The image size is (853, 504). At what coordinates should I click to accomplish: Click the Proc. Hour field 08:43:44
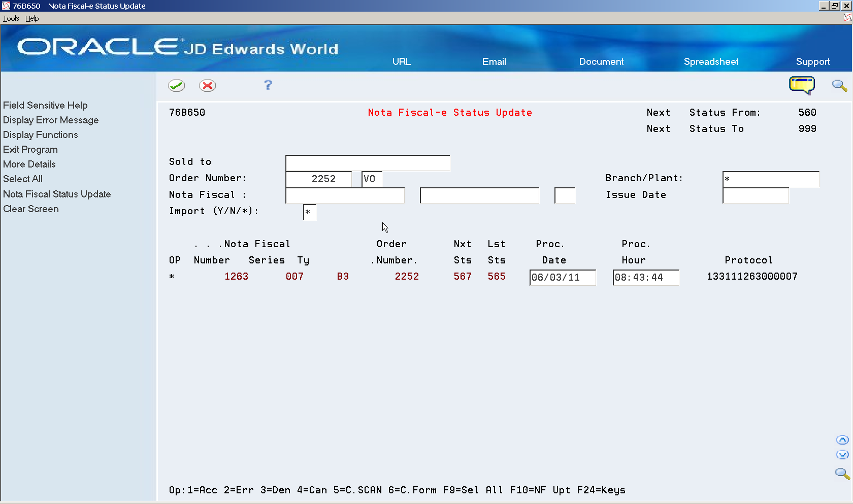[646, 278]
